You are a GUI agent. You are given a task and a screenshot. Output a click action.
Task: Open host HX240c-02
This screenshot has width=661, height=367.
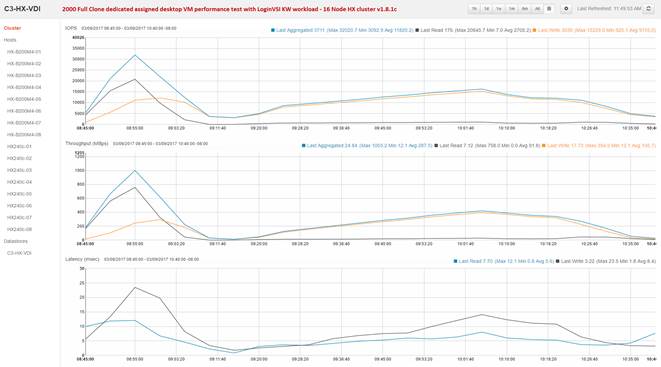tap(19, 158)
